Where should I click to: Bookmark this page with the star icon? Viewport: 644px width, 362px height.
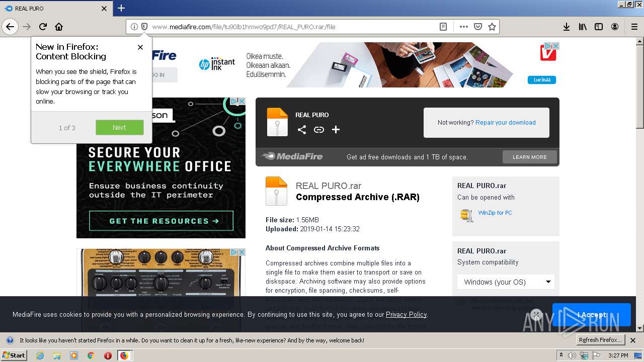click(492, 27)
